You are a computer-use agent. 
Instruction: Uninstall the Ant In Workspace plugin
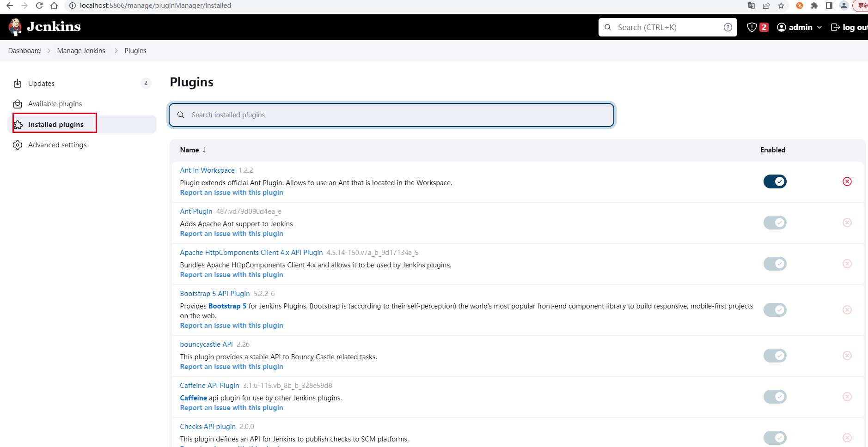tap(847, 181)
